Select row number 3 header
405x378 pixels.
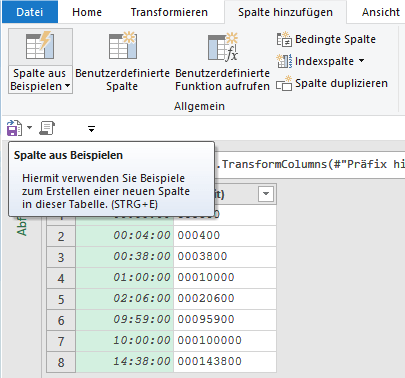click(61, 257)
